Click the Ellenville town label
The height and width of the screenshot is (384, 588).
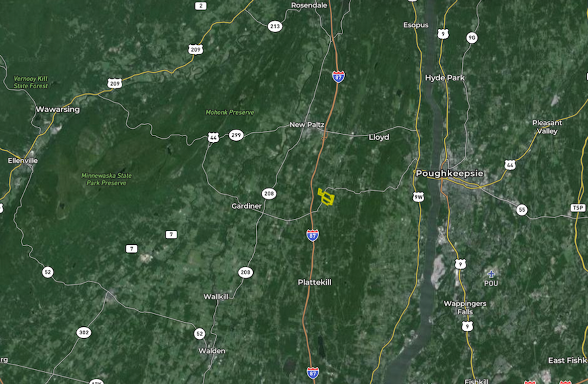point(23,161)
